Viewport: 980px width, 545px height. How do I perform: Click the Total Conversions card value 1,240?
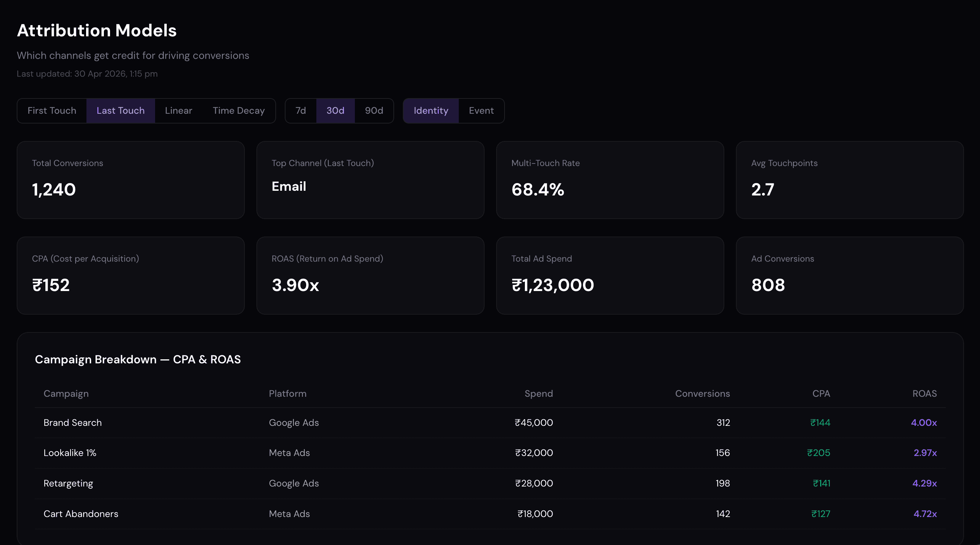coord(54,190)
